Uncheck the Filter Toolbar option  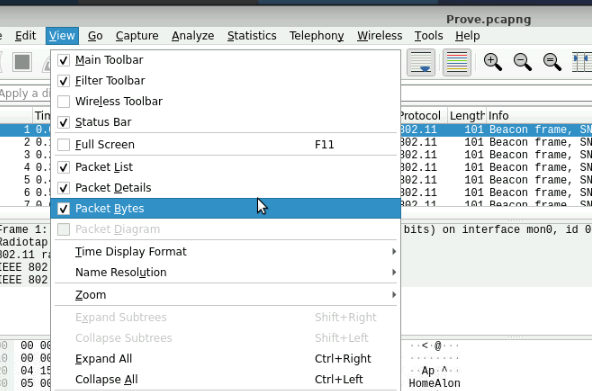(x=225, y=81)
